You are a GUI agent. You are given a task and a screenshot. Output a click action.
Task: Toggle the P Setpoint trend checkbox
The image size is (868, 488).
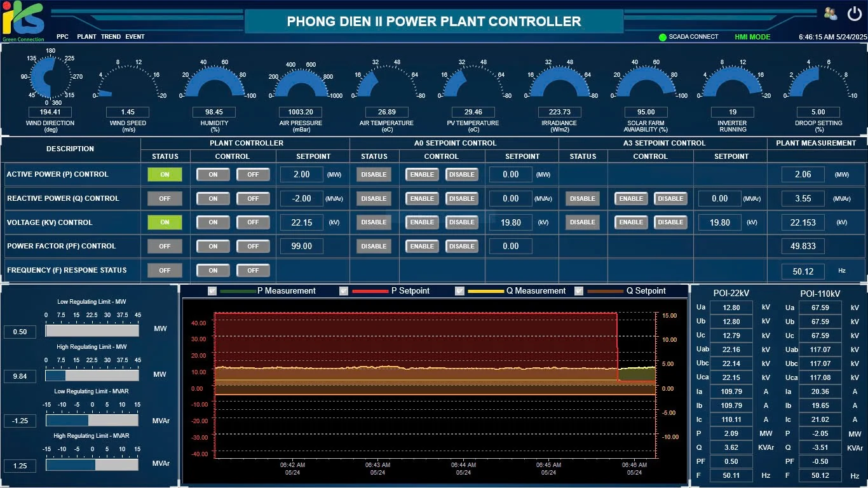pyautogui.click(x=344, y=291)
